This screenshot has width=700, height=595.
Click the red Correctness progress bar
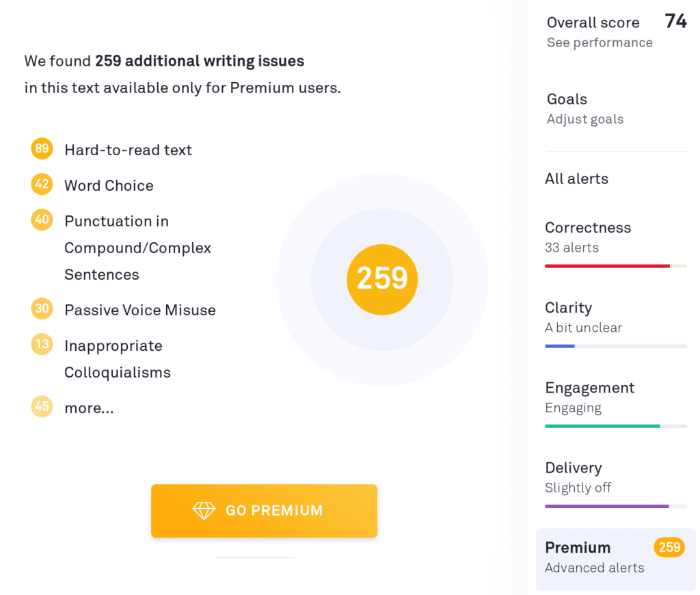(x=607, y=266)
